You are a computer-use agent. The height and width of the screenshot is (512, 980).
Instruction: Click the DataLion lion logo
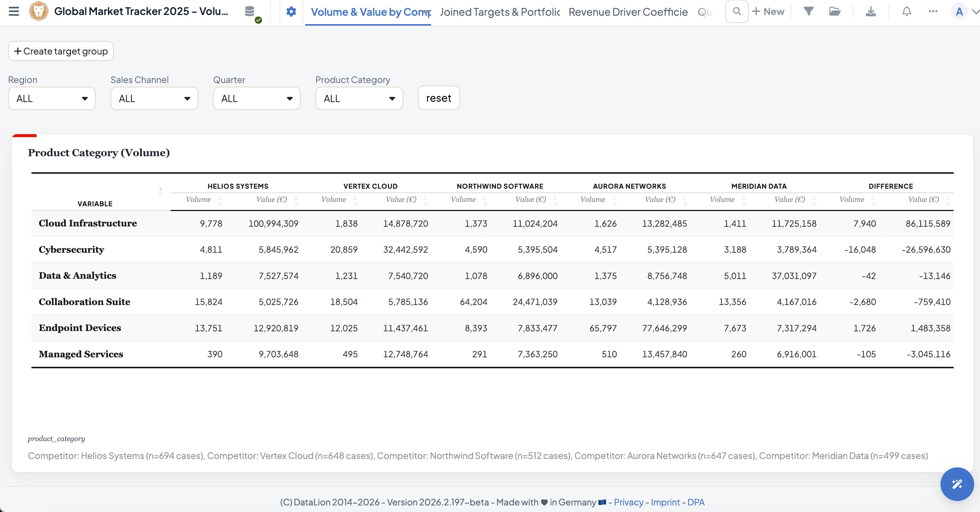coord(38,11)
